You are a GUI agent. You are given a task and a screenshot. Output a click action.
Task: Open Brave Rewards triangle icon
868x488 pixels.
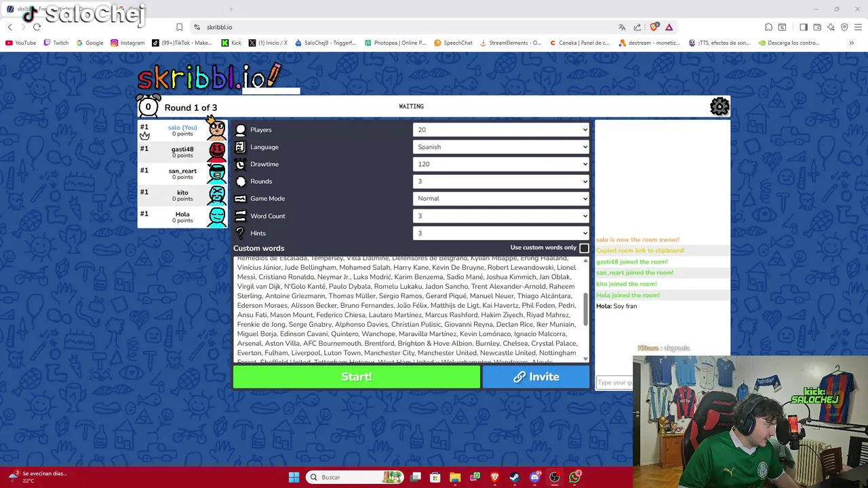click(x=669, y=27)
